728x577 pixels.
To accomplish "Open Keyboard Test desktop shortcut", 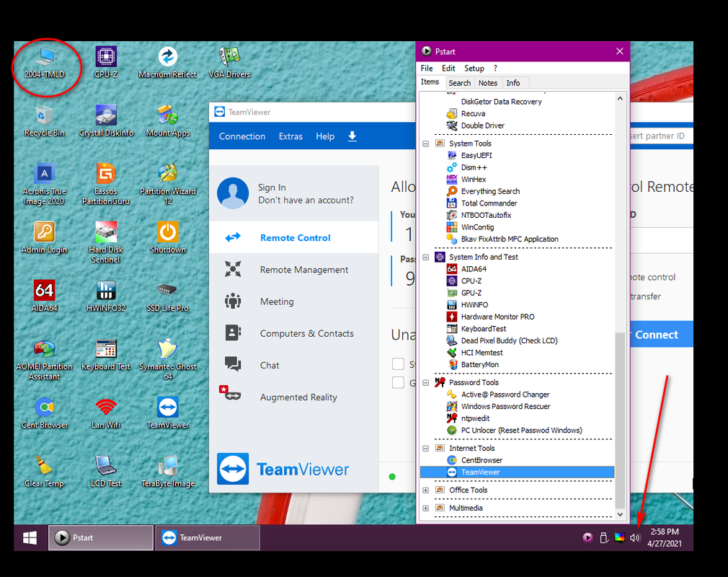I will tap(106, 355).
